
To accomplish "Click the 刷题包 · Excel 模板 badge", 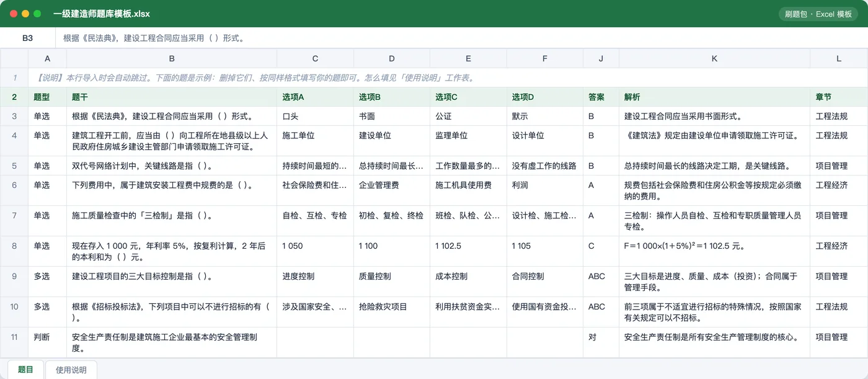I will point(818,14).
